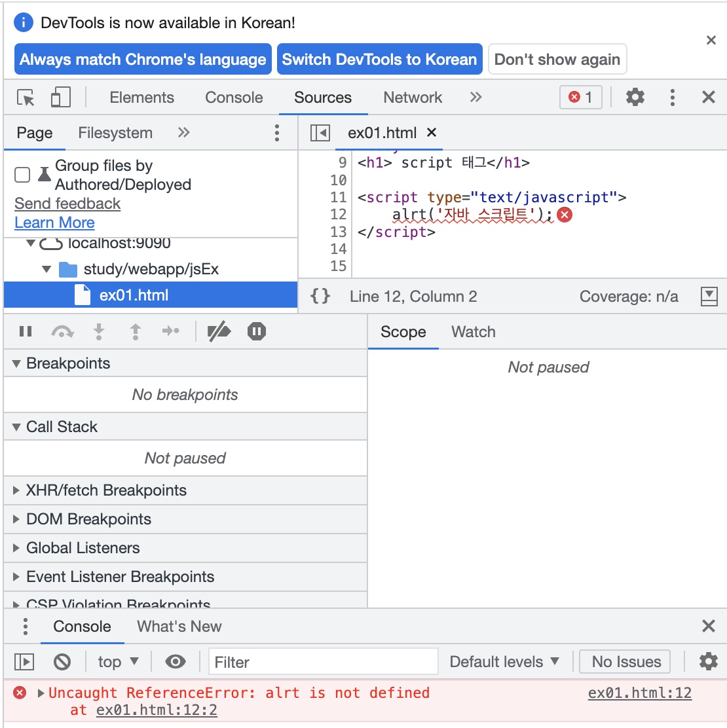Image resolution: width=727 pixels, height=728 pixels.
Task: Switch to the Filesystem navigator tab
Action: (115, 133)
